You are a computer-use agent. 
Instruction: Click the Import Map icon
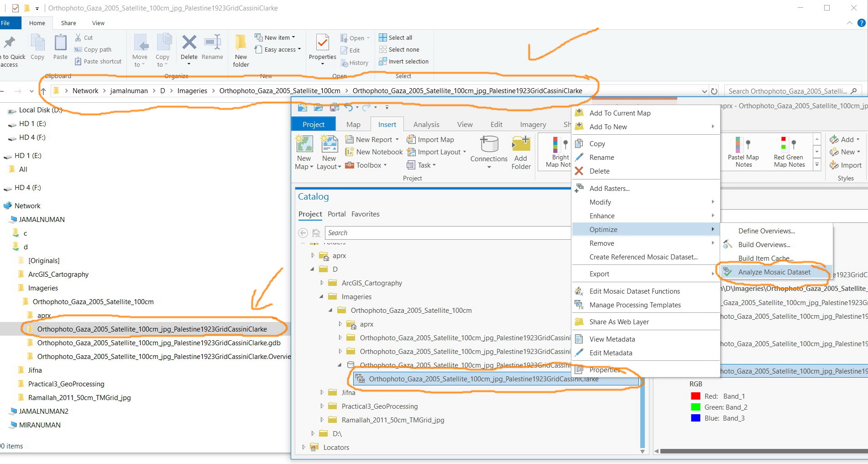tap(411, 139)
